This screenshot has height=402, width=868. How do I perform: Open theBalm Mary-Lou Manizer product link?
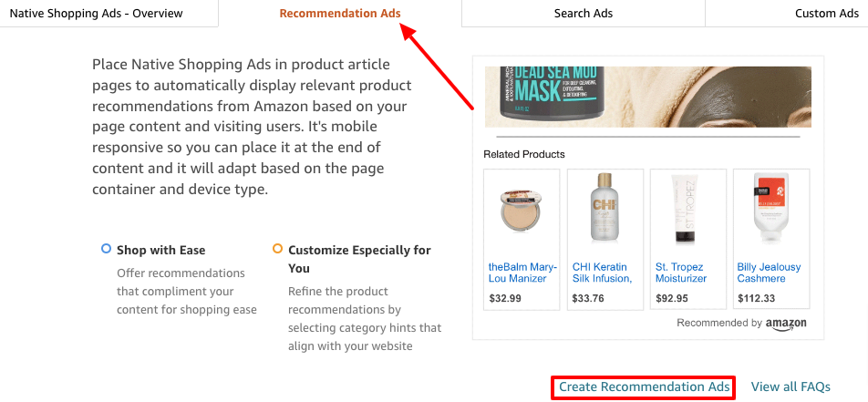522,273
